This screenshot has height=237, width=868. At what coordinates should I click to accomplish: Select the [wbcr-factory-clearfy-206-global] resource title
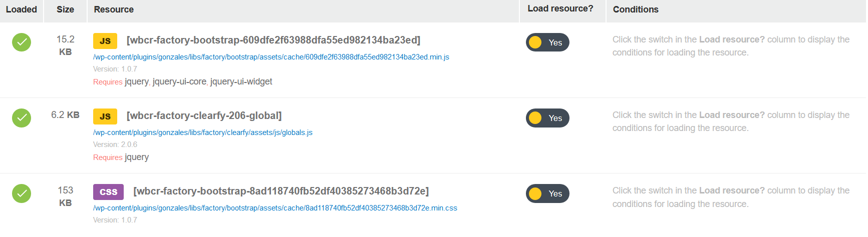204,115
